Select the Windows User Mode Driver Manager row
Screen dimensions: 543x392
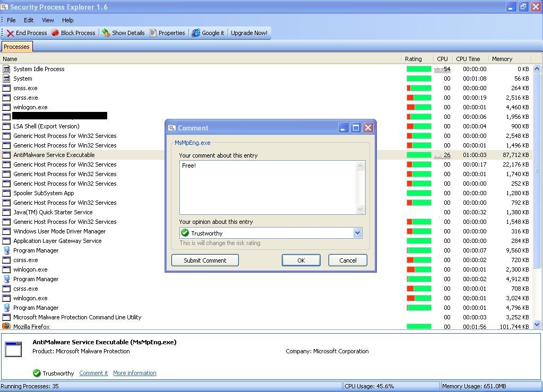pos(266,231)
